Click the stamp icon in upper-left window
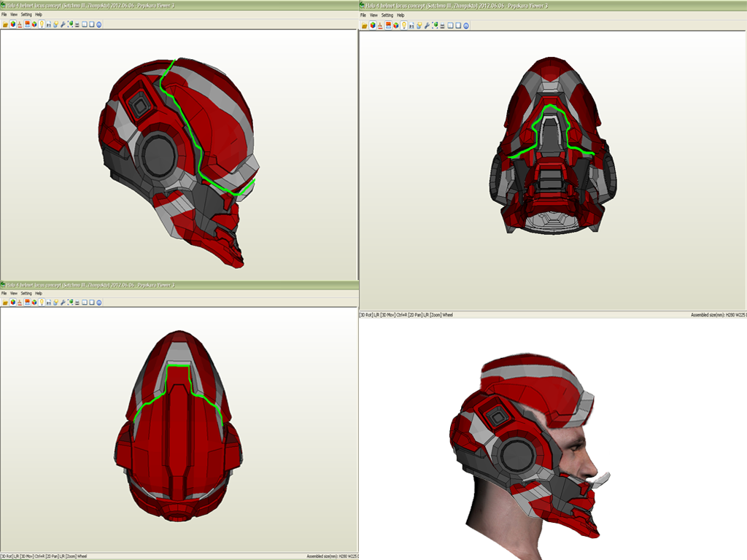The image size is (747, 560). (x=20, y=24)
